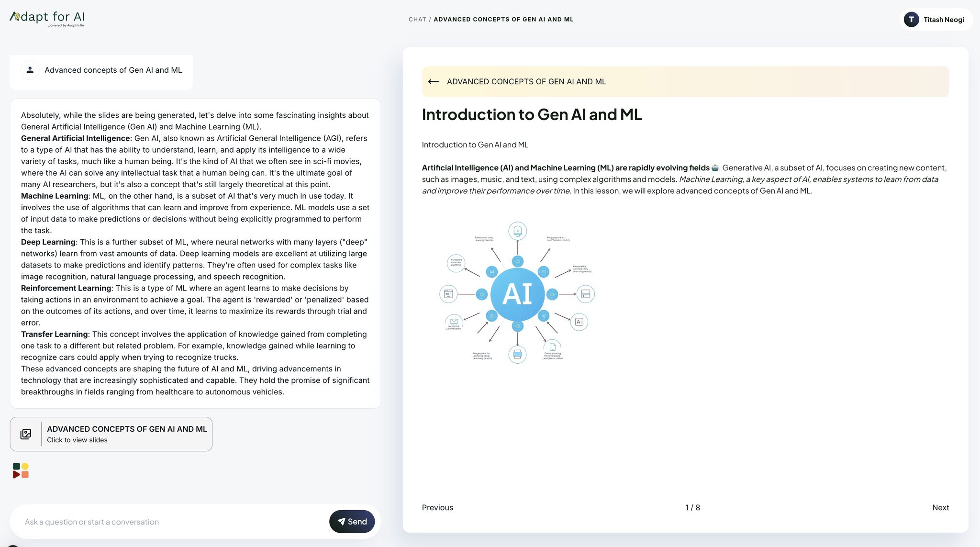Open Titash Neogi profile menu
980x547 pixels.
(x=943, y=20)
